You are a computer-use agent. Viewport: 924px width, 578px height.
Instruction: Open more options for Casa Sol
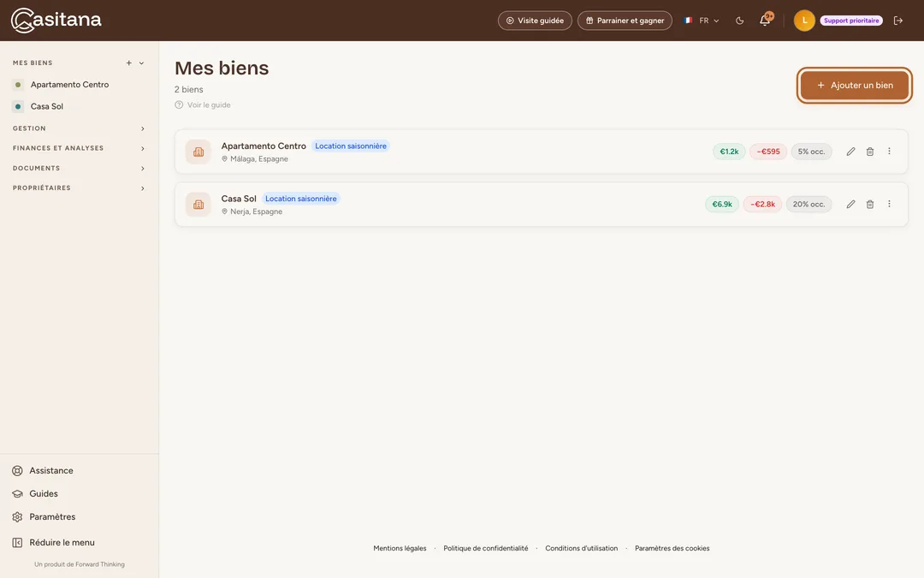889,204
